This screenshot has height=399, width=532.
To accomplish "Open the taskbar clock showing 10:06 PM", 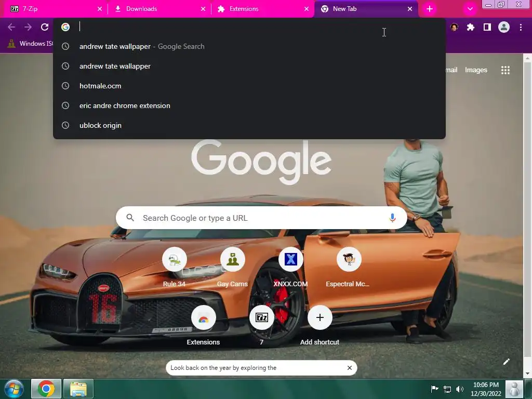I will click(486, 389).
